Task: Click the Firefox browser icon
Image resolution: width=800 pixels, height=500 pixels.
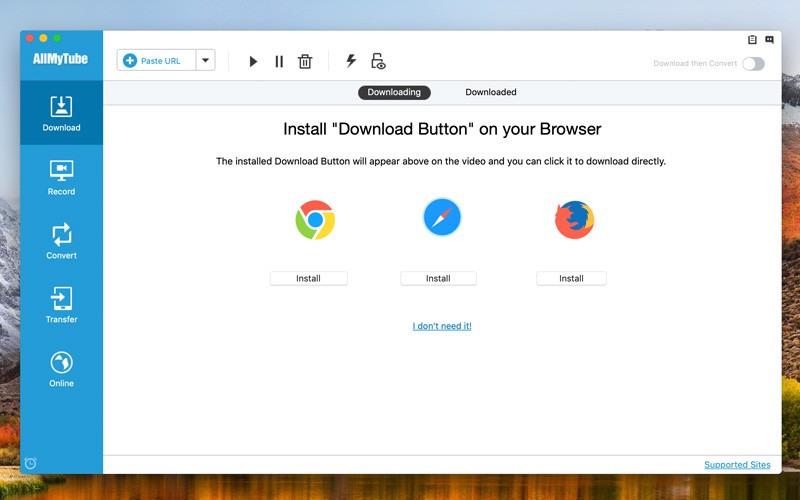Action: pos(574,220)
